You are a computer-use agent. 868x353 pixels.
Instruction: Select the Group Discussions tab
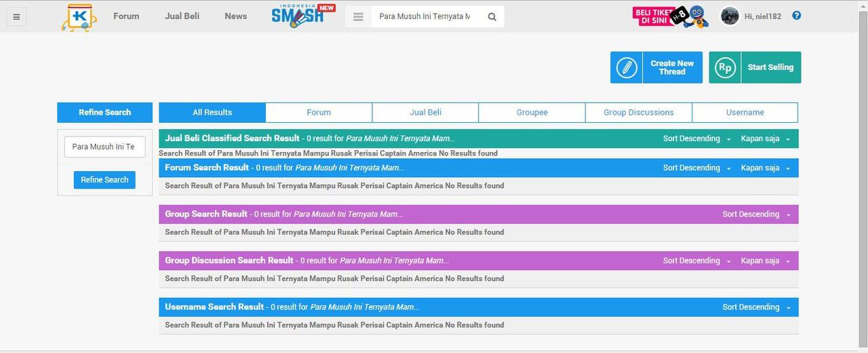638,113
